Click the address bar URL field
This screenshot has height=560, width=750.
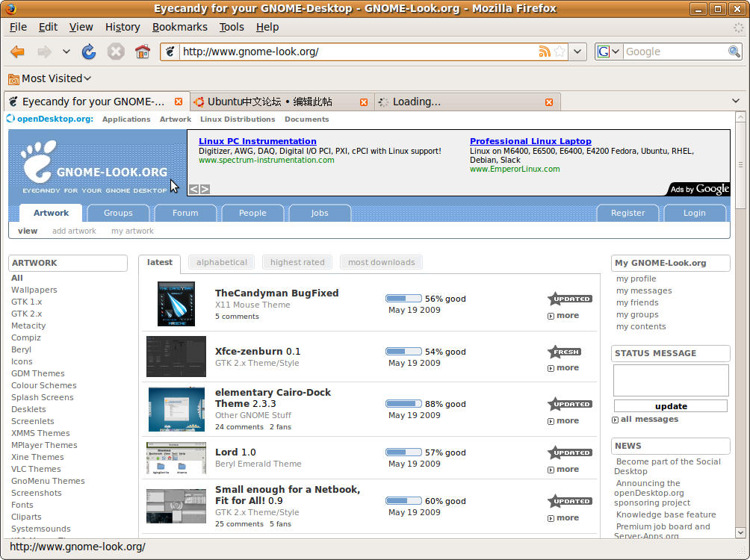359,52
